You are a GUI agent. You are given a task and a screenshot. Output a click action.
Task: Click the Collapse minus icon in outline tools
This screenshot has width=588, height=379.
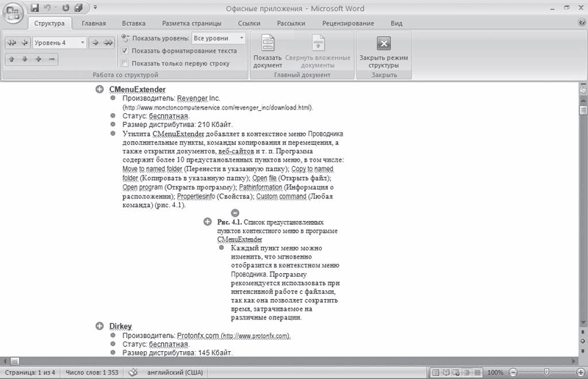[x=51, y=59]
